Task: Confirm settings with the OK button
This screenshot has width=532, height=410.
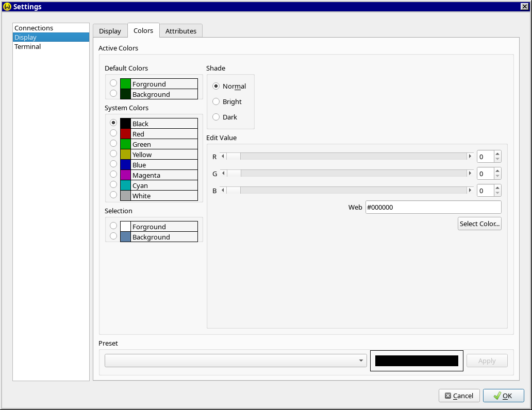Action: tap(503, 396)
